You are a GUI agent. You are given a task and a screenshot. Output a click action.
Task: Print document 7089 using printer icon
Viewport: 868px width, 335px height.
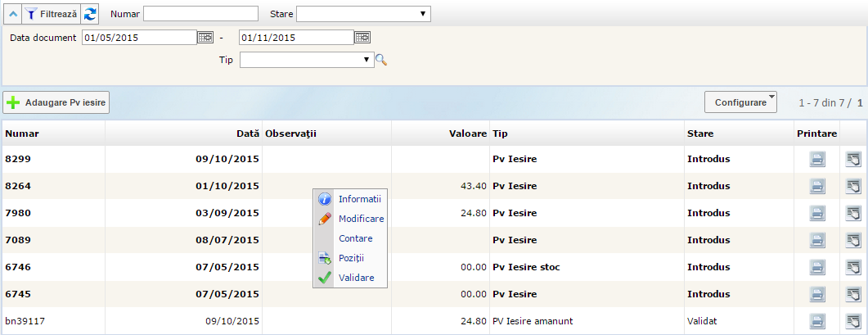tap(817, 241)
